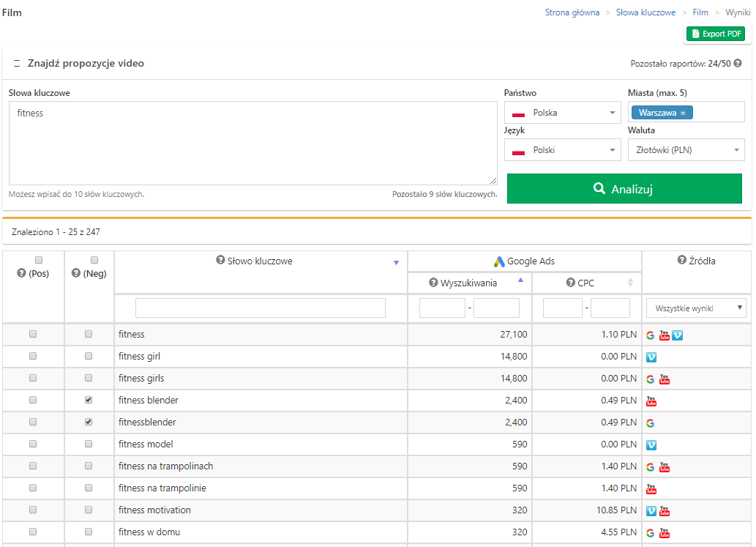This screenshot has height=547, width=756.
Task: Click the YouTube icon in the fitness blender row
Action: click(651, 401)
